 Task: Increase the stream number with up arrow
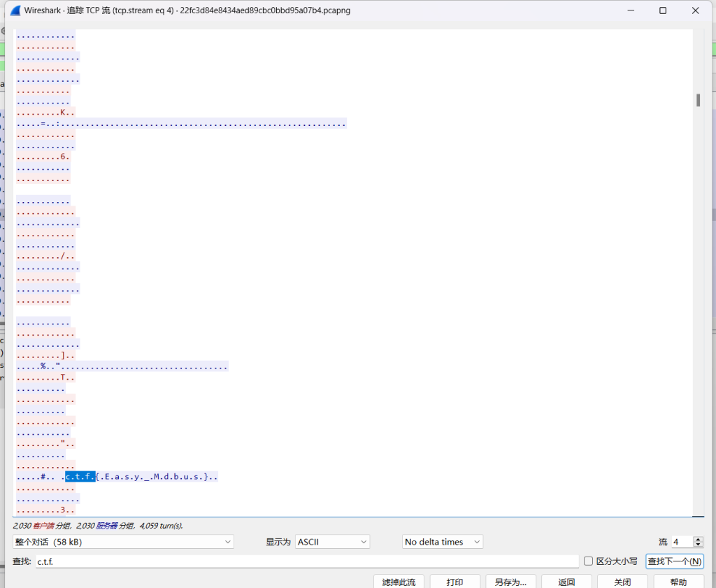699,539
